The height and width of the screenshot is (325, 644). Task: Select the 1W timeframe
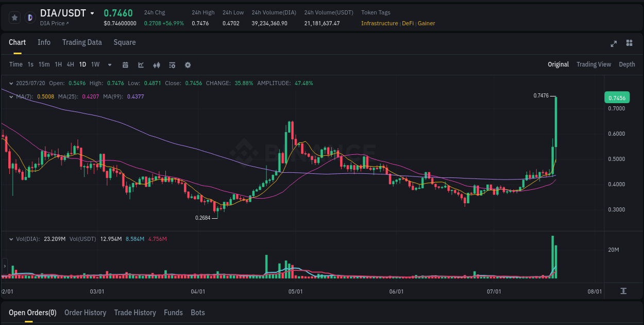click(95, 64)
